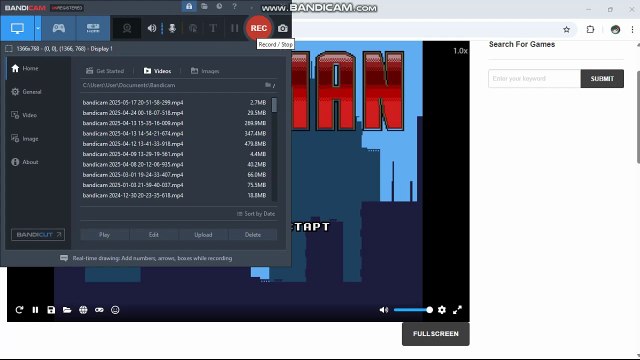Viewport: 640px width, 360px height.
Task: Click the SUBMIT search button
Action: [x=602, y=78]
